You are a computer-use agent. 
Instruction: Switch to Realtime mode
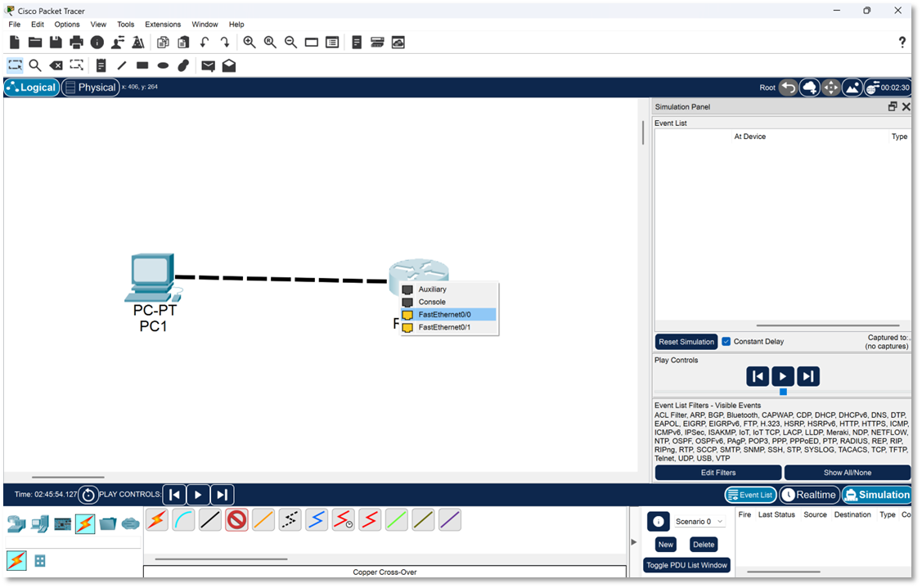tap(808, 495)
